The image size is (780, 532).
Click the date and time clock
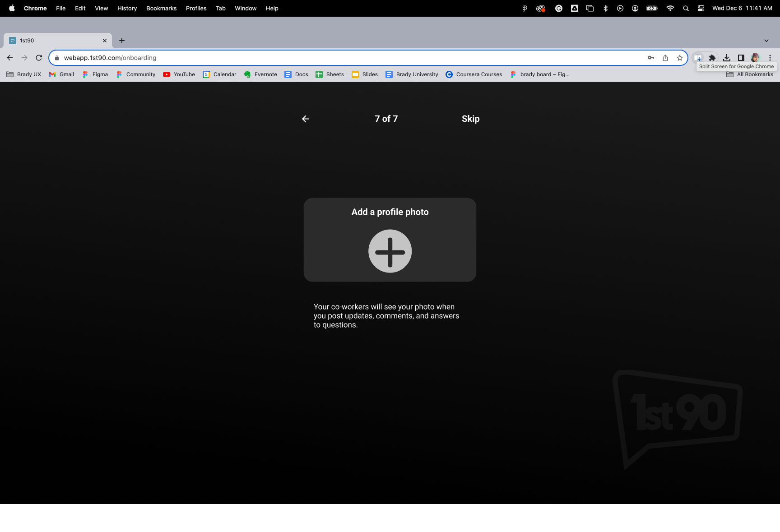coord(742,8)
